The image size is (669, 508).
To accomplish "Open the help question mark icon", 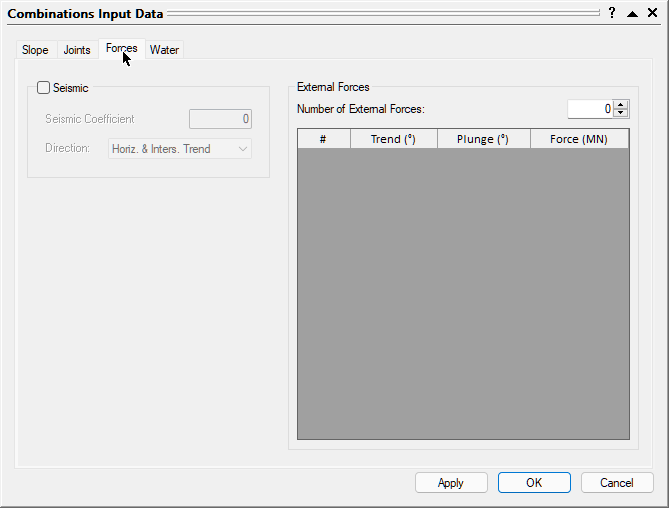I will [x=612, y=13].
